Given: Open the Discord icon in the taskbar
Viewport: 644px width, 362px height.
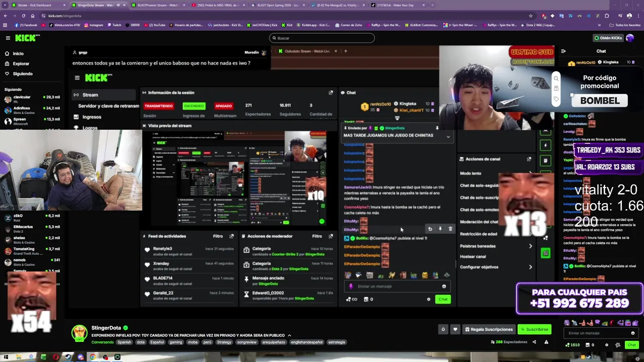Looking at the screenshot, I should pyautogui.click(x=80, y=357).
